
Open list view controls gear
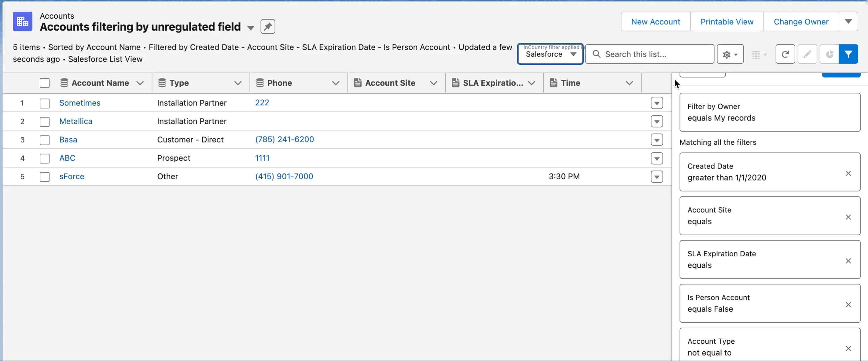pos(730,54)
